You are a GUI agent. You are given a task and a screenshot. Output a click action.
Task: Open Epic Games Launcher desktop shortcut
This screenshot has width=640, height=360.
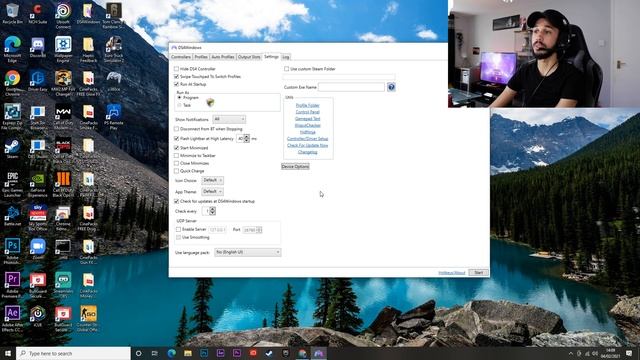[12, 184]
